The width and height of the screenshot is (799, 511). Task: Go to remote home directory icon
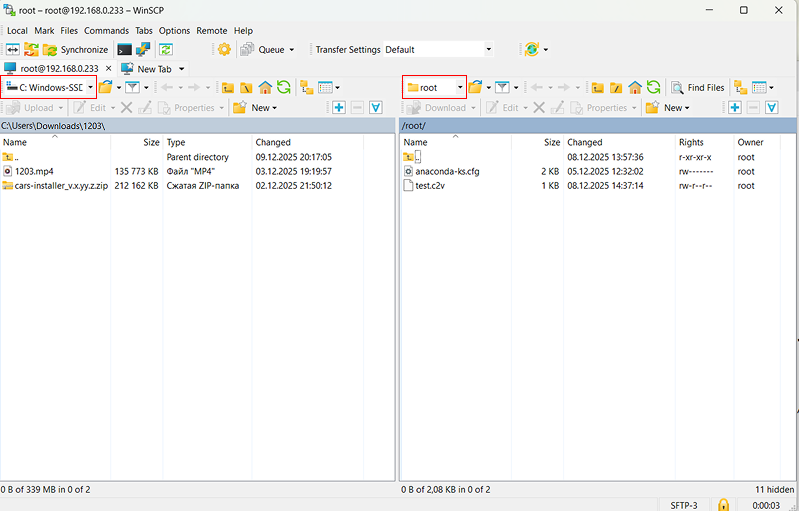pyautogui.click(x=635, y=88)
